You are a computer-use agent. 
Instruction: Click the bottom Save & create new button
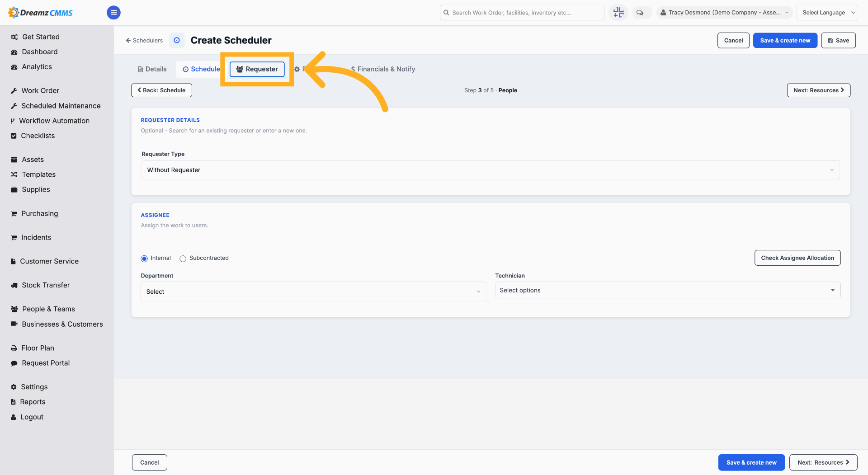pyautogui.click(x=751, y=462)
